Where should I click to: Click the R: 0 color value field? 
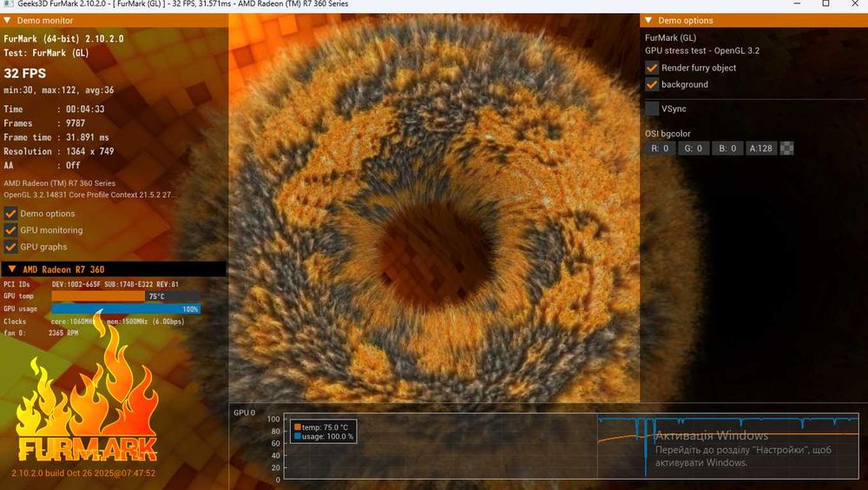[660, 149]
